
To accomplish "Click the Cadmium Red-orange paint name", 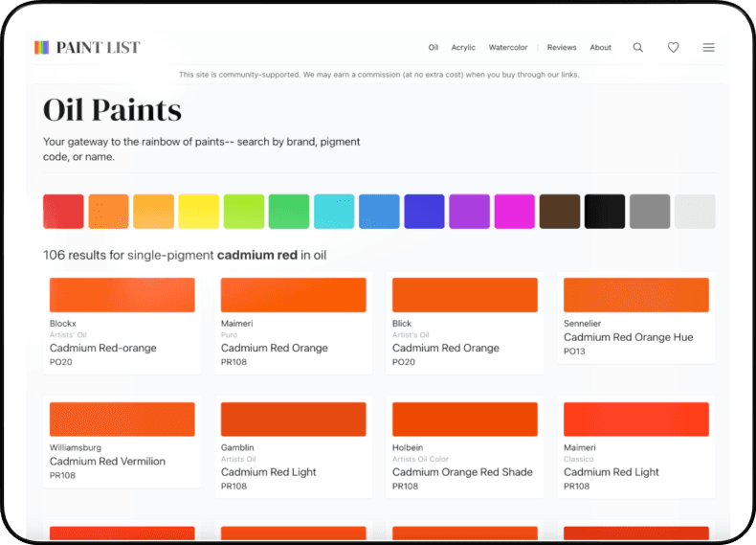I will 103,348.
